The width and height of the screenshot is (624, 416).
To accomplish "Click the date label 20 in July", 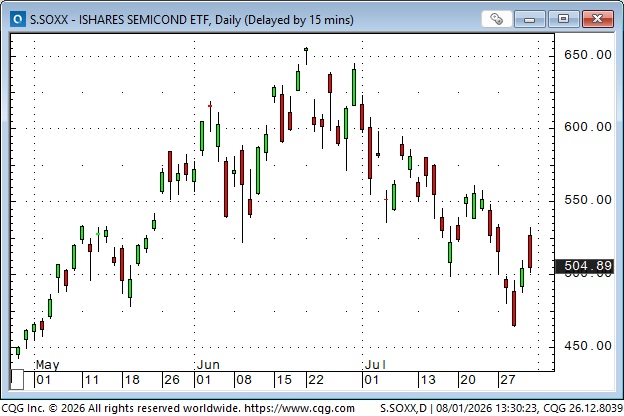I will point(468,380).
